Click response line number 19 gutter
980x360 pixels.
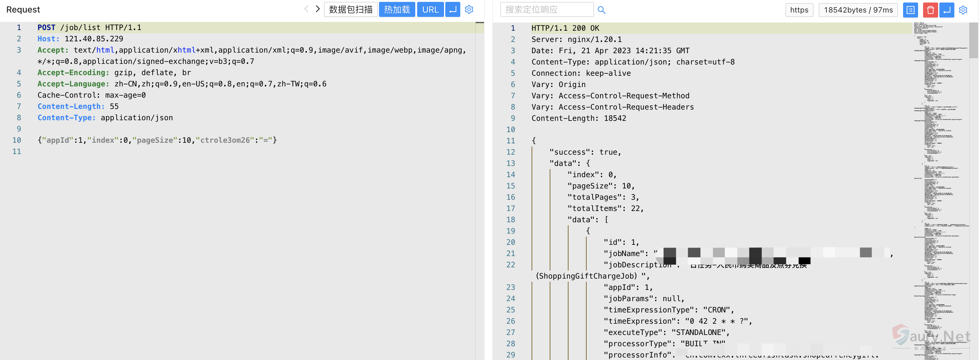click(x=511, y=231)
